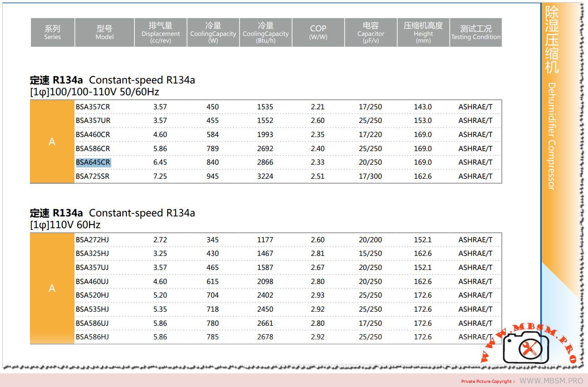Click the BSA586HJ model in last row
The width and height of the screenshot is (588, 387).
tap(92, 337)
